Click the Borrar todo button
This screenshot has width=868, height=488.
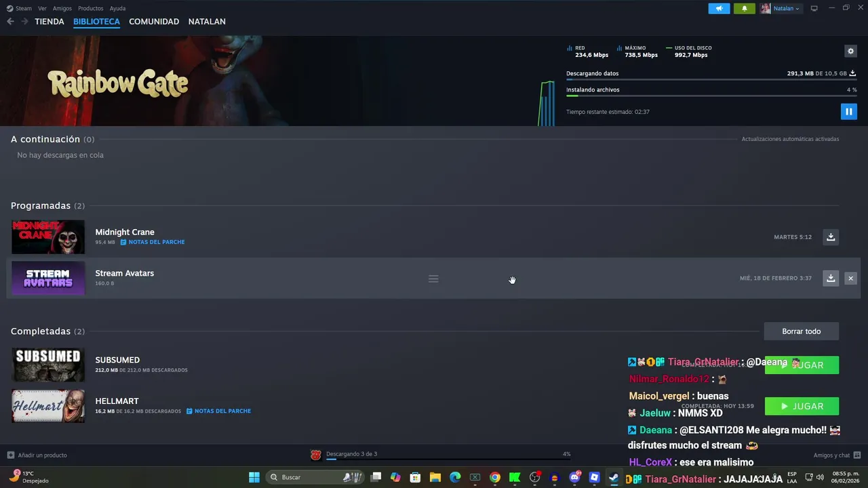[802, 331]
